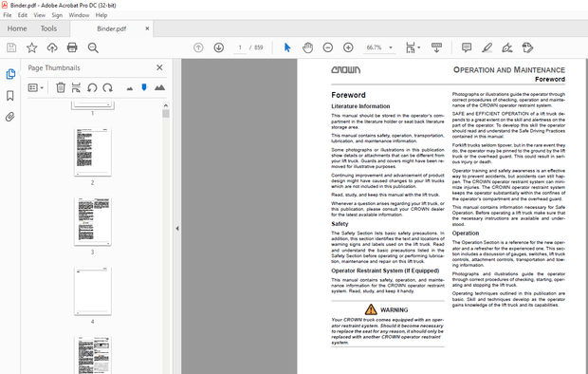Viewport: 588px width, 374px height.
Task: Open thumbnail panel options dropdown
Action: coord(36,88)
